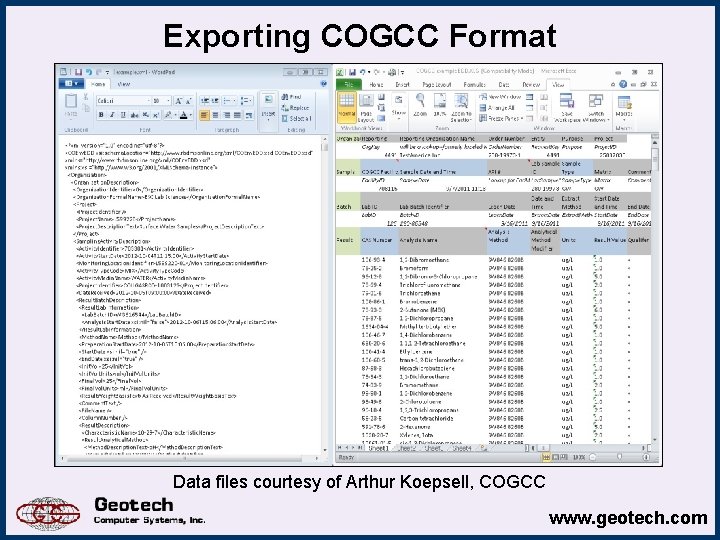The width and height of the screenshot is (720, 540).
Task: Click the Excel status bar zoom slider
Action: coord(619,457)
